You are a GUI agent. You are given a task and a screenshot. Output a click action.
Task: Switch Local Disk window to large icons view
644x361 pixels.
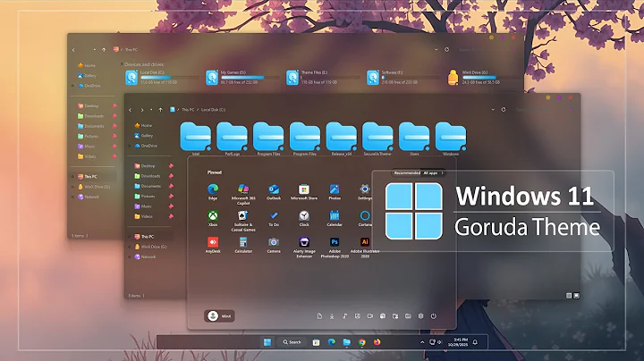[577, 296]
